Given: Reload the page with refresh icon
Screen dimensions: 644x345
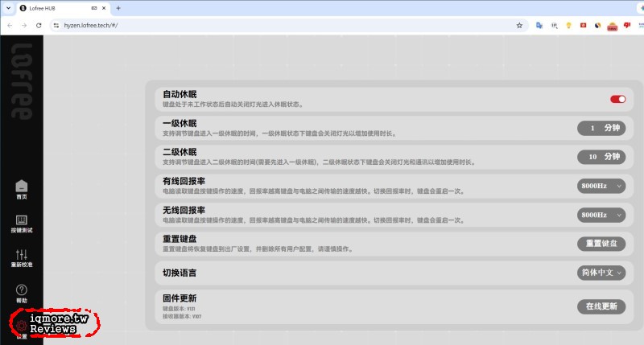Looking at the screenshot, I should click(39, 26).
